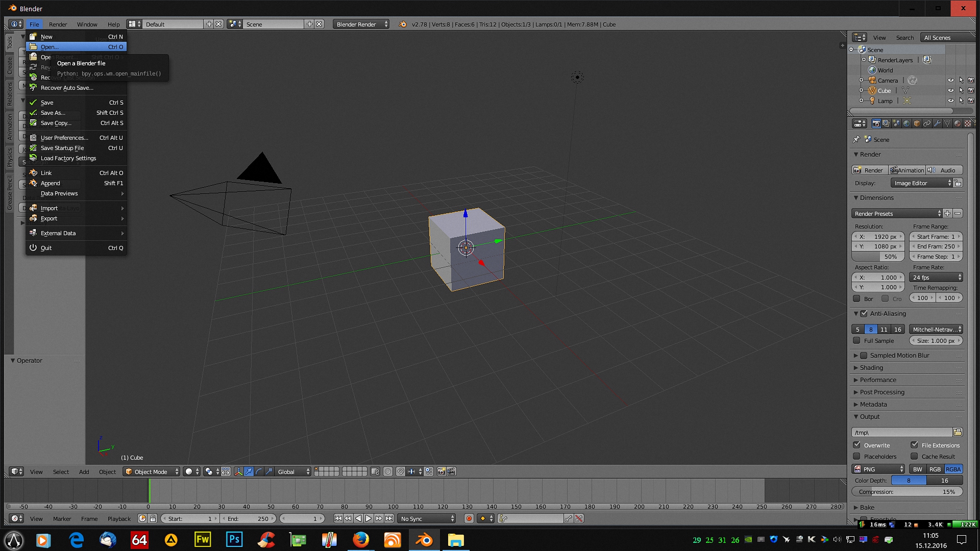Open Firefox from the taskbar
980x551 pixels.
click(x=361, y=540)
